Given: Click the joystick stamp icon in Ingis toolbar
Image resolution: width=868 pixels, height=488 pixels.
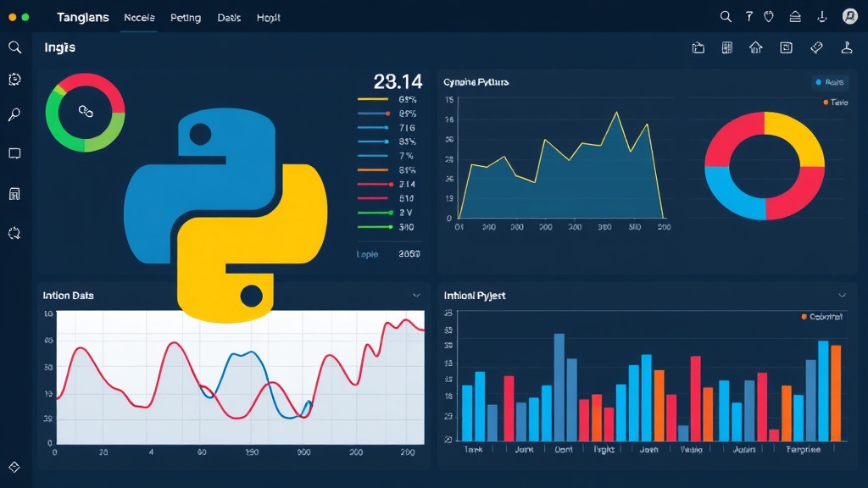Looking at the screenshot, I should point(847,48).
